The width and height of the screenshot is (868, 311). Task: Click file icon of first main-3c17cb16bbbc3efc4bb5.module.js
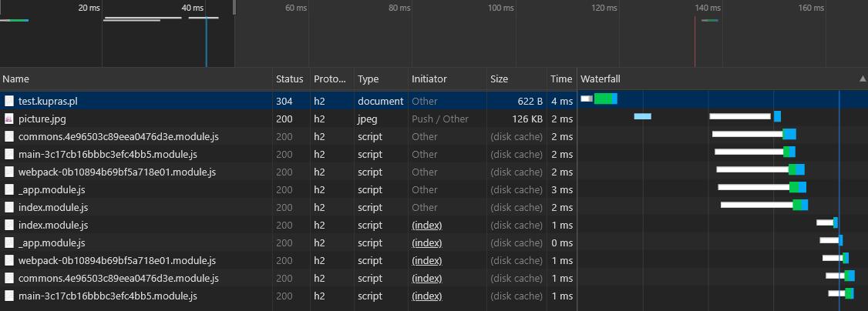coord(8,154)
